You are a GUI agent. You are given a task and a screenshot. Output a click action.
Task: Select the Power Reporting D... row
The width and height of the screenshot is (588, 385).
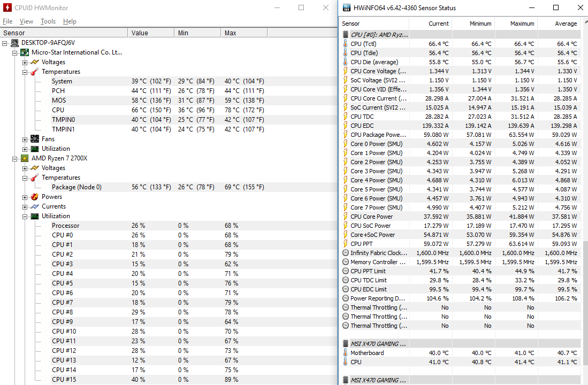[x=460, y=298]
